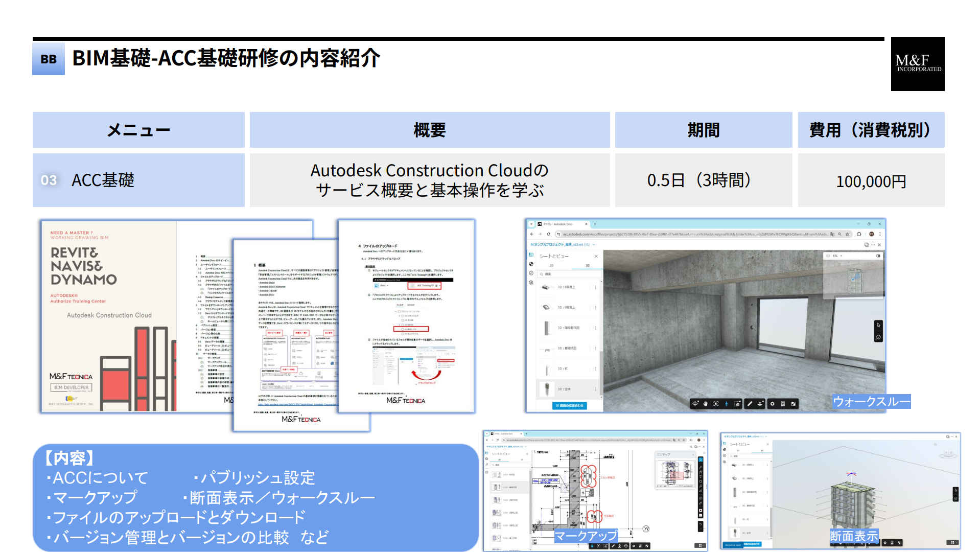Open 3D : 杭 view in walkthrough list

[x=567, y=369]
